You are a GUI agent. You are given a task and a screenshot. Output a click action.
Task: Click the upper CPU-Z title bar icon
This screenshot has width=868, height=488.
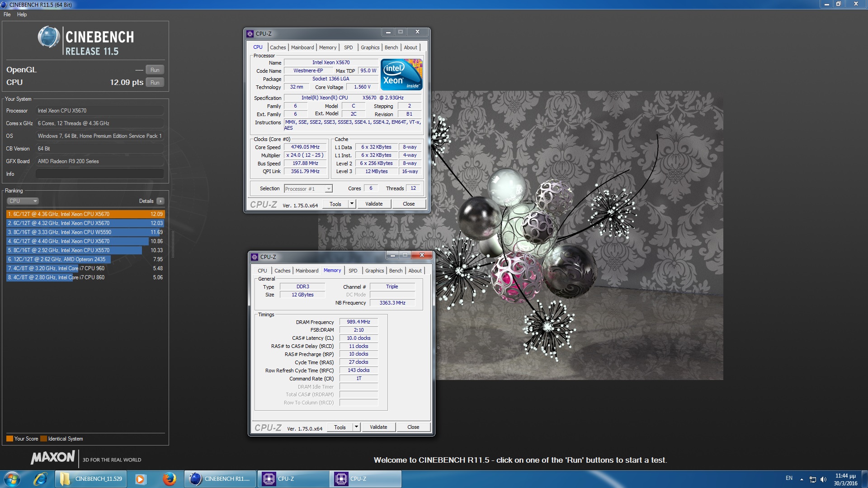tap(250, 34)
